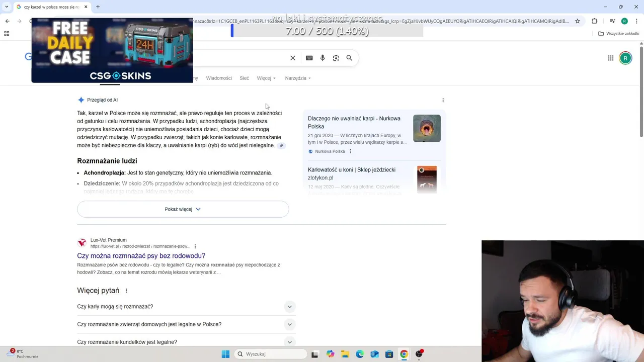
Task: Open the 'Więcej pytań' three-dot menu
Action: [126, 291]
